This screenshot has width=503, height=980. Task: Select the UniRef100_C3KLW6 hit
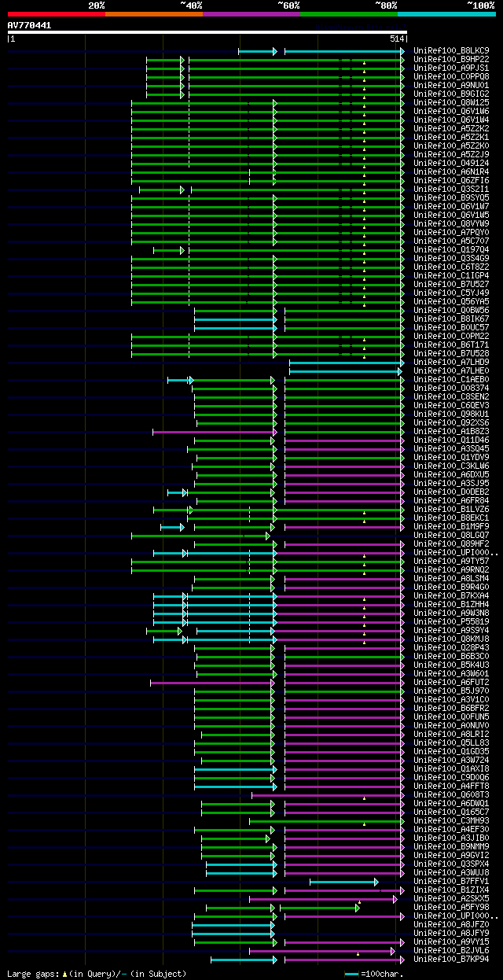pyautogui.click(x=451, y=466)
